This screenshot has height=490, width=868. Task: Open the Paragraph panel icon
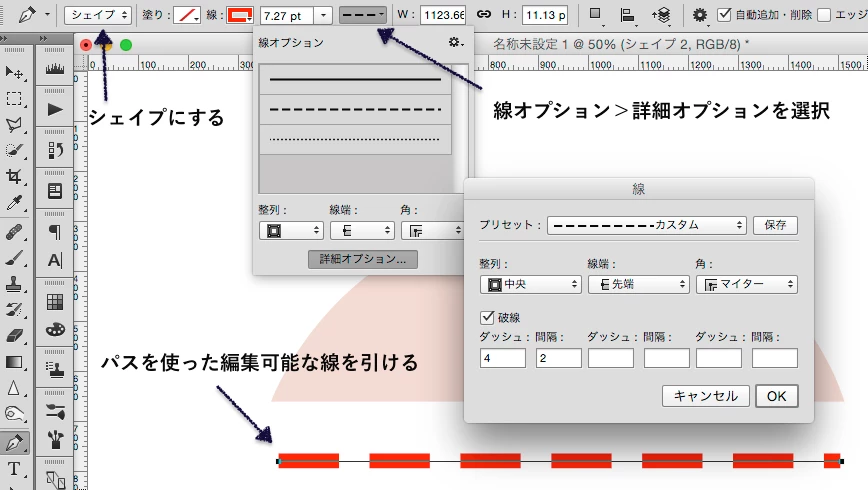(x=55, y=232)
